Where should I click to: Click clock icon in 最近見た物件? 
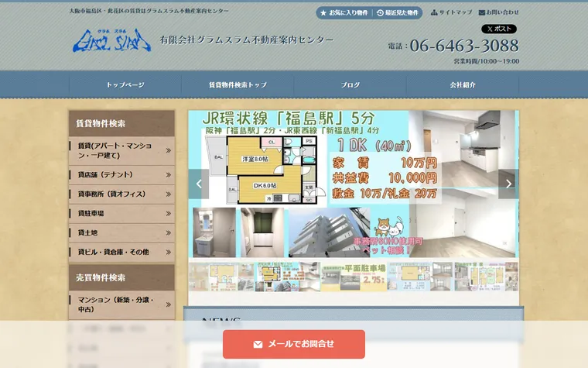380,12
